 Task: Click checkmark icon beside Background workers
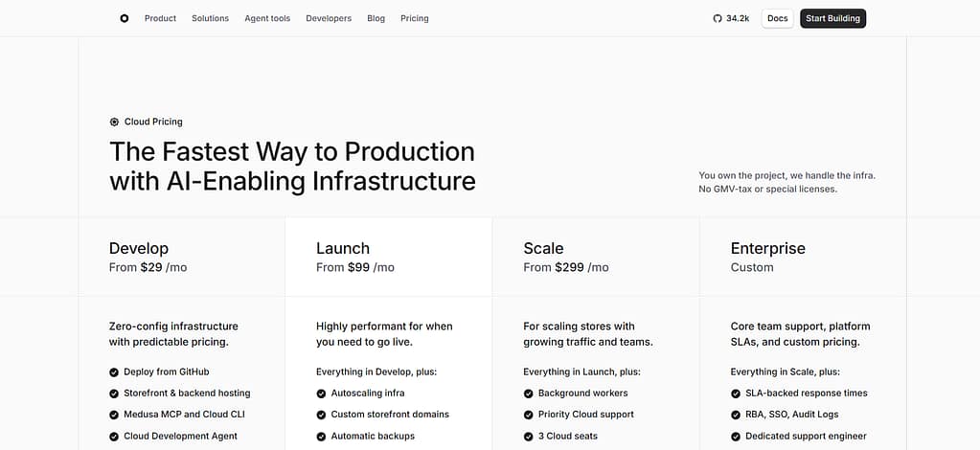point(528,394)
